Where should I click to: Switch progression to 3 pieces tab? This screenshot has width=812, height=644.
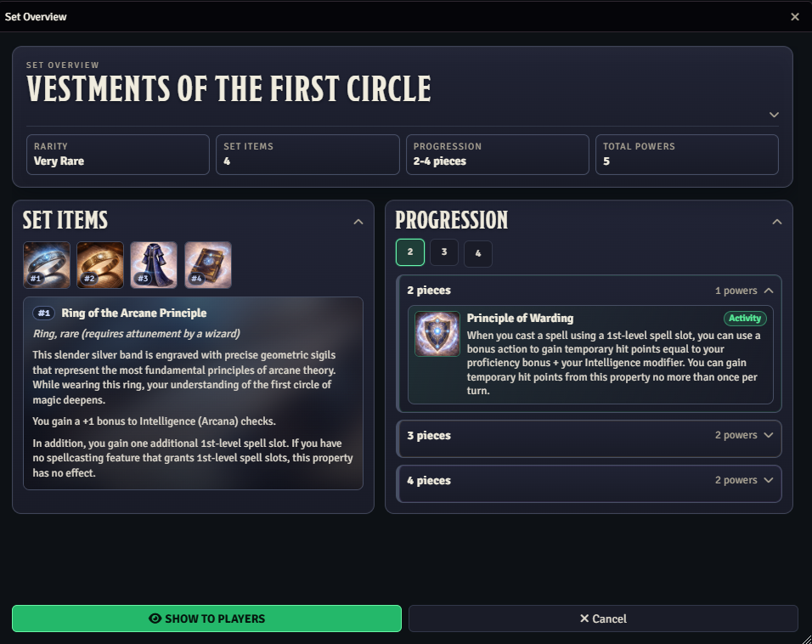point(444,252)
